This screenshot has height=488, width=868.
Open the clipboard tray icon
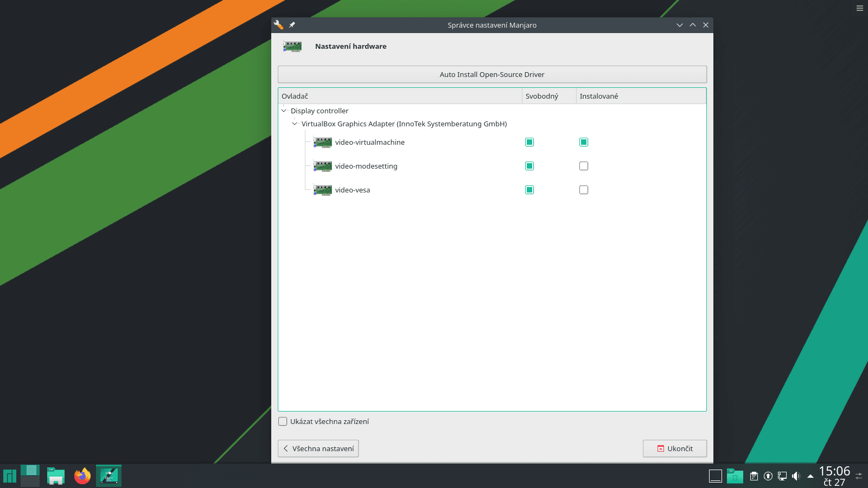(x=754, y=476)
